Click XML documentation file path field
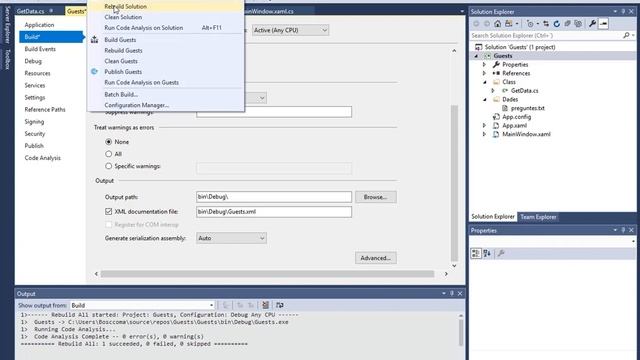Screen dimensions: 640x360 [x=273, y=211]
